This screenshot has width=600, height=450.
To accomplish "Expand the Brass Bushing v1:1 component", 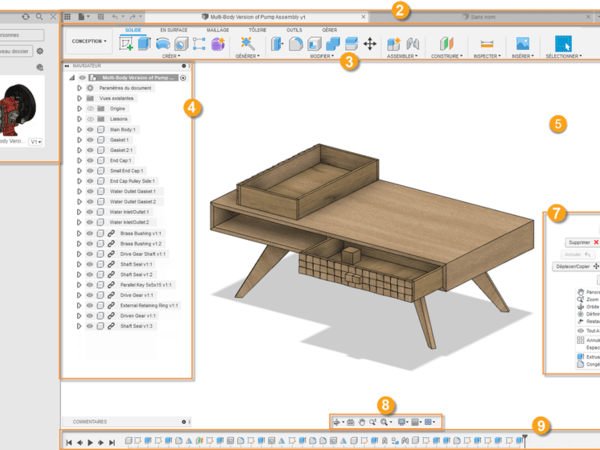I will click(79, 232).
